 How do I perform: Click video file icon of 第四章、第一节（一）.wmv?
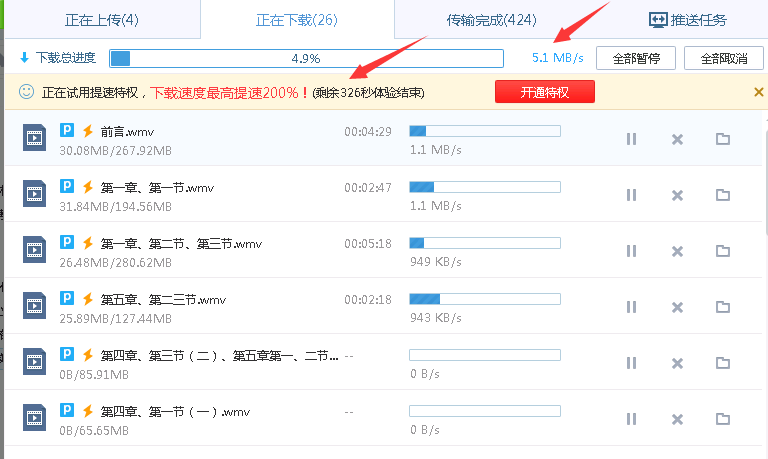(x=34, y=417)
